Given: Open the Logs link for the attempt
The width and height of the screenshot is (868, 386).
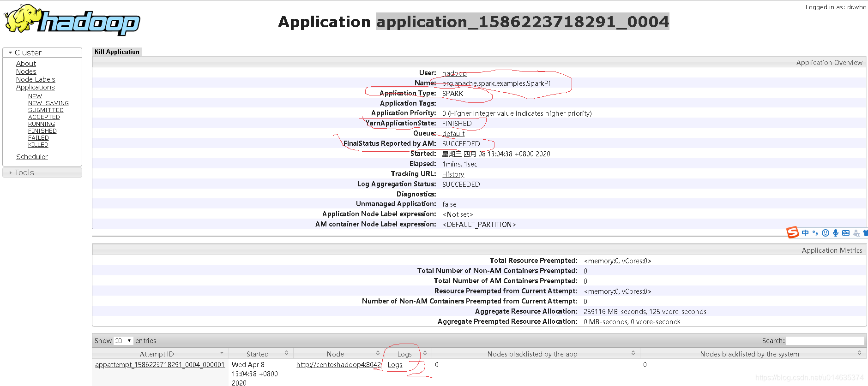Looking at the screenshot, I should [395, 365].
